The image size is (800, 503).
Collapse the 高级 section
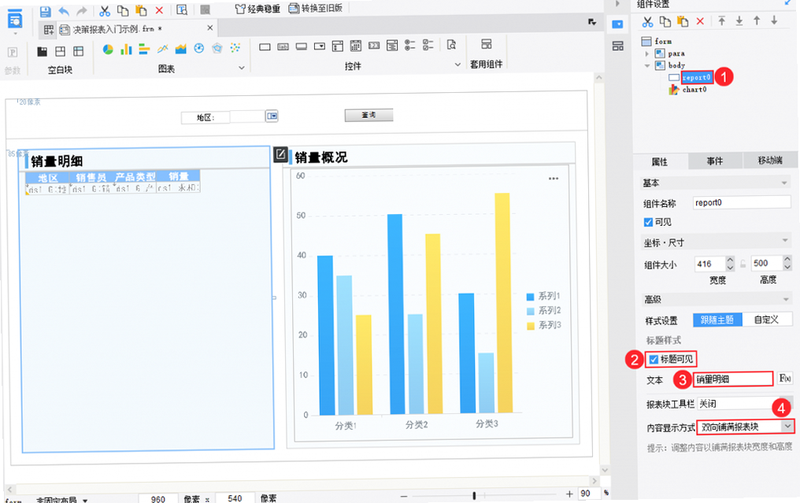785,299
